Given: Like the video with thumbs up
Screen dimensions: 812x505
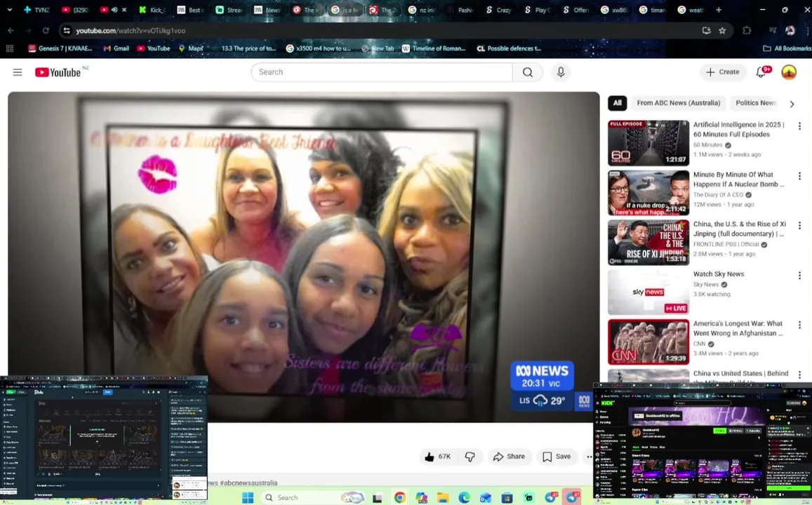Looking at the screenshot, I should [x=438, y=457].
